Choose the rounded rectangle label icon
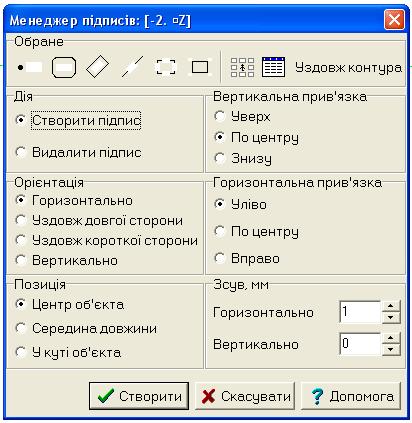 64,67
